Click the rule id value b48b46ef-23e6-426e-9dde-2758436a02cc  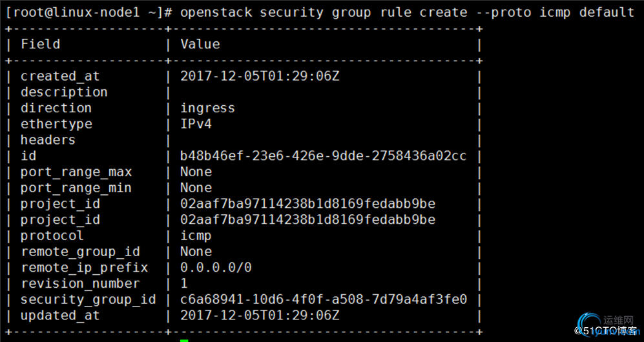coord(323,156)
